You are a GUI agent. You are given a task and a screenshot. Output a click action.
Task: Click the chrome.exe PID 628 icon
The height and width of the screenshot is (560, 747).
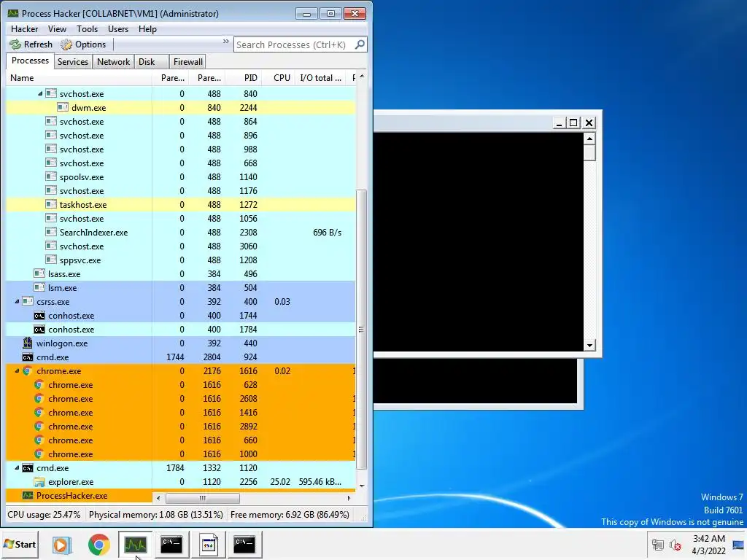pos(39,385)
